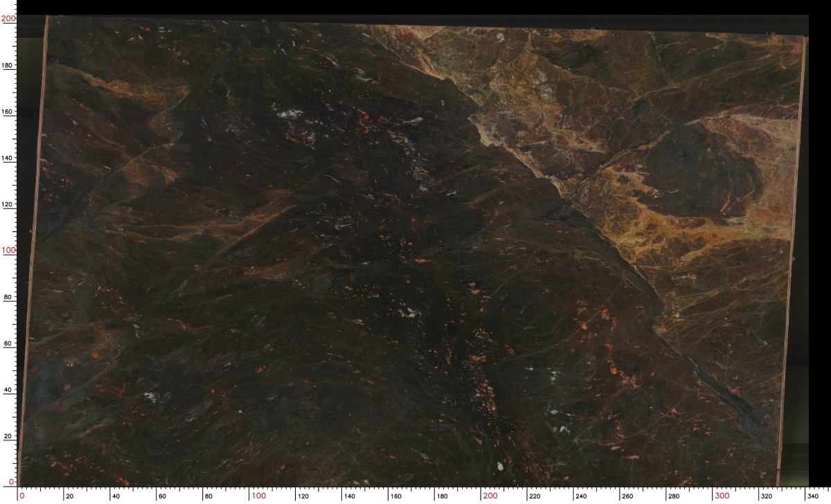The height and width of the screenshot is (504, 831).
Task: Click the 140 mark on the vertical ruler
Action: click(8, 159)
